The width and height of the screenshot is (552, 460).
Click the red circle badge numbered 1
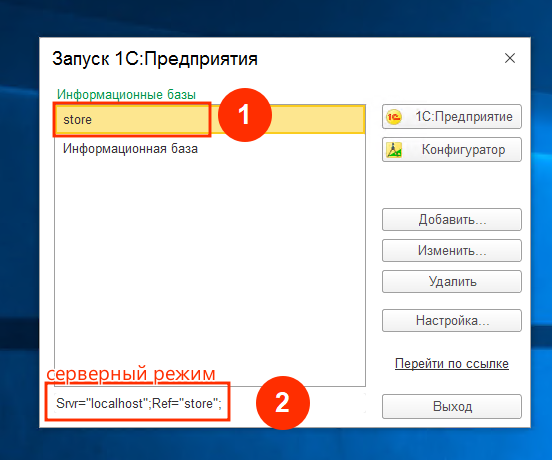point(245,115)
